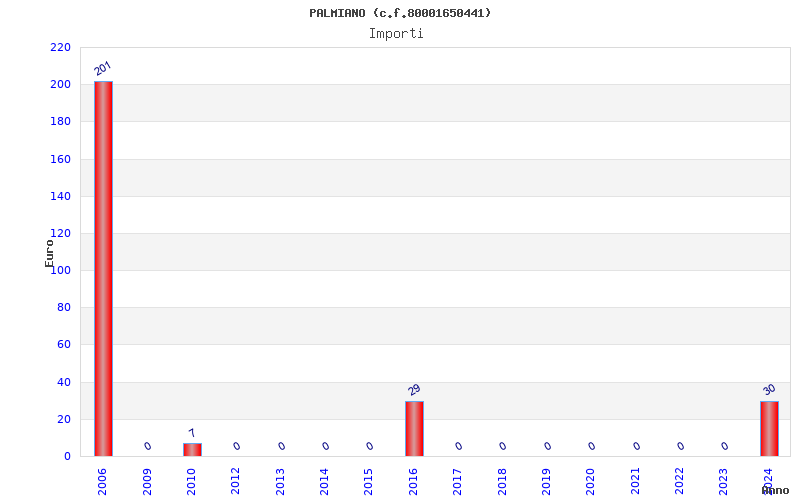Click the 7 value label above 2010 bar

click(x=192, y=433)
